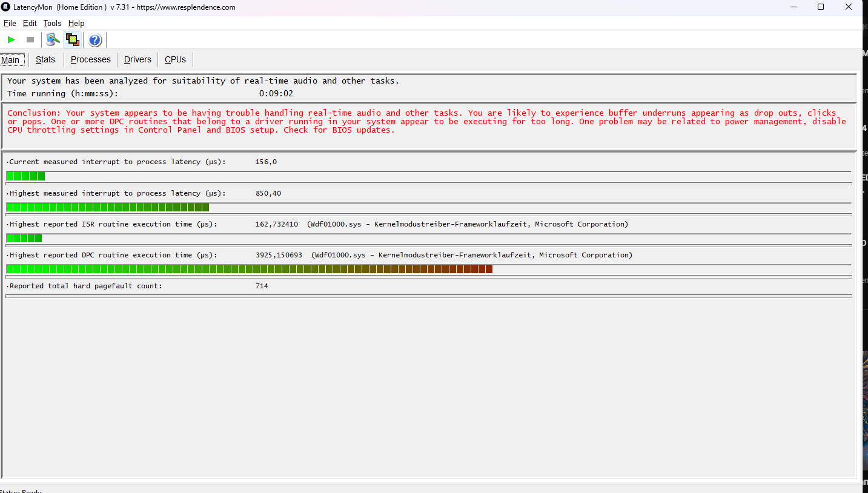
Task: Click the hard pagefault count value 714
Action: coord(262,286)
